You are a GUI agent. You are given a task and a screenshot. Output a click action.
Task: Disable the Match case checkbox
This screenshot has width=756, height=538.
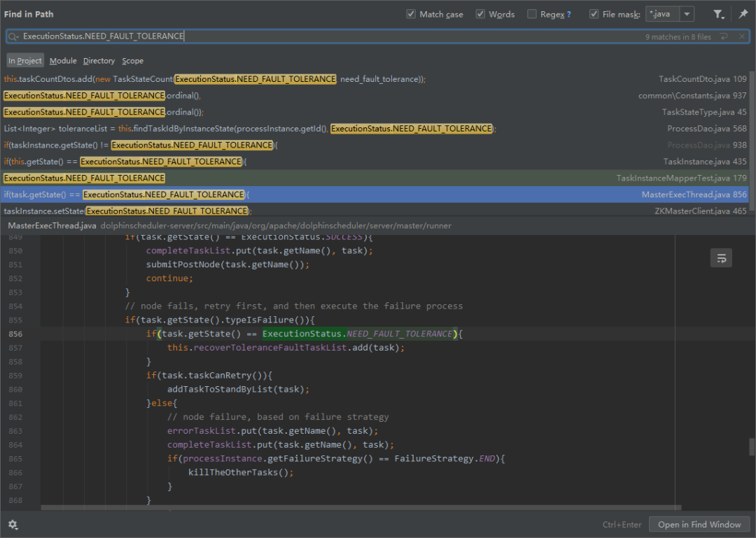[x=411, y=14]
